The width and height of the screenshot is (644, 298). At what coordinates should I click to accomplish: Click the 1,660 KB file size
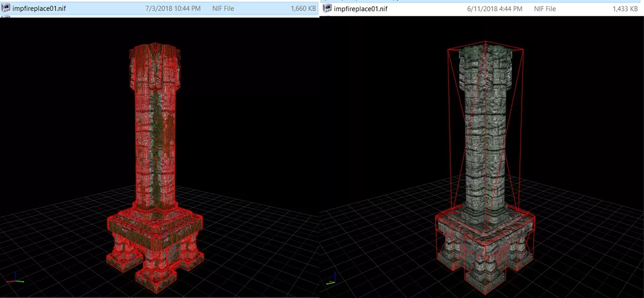(303, 8)
